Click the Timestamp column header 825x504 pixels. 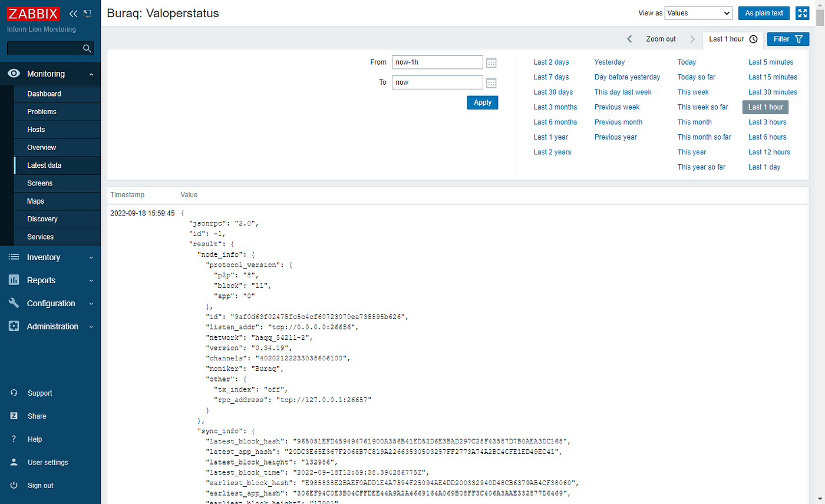pyautogui.click(x=127, y=195)
